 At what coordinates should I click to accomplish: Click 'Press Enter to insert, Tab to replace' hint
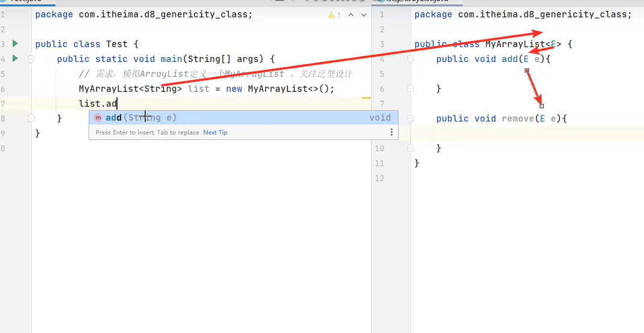pos(147,132)
